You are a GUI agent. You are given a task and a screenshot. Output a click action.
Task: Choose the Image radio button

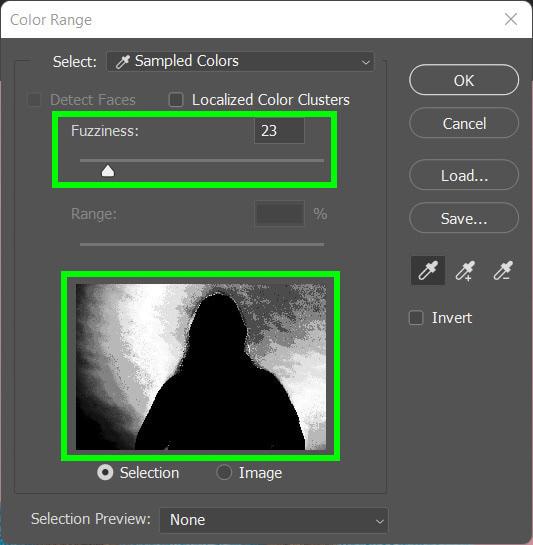click(224, 472)
